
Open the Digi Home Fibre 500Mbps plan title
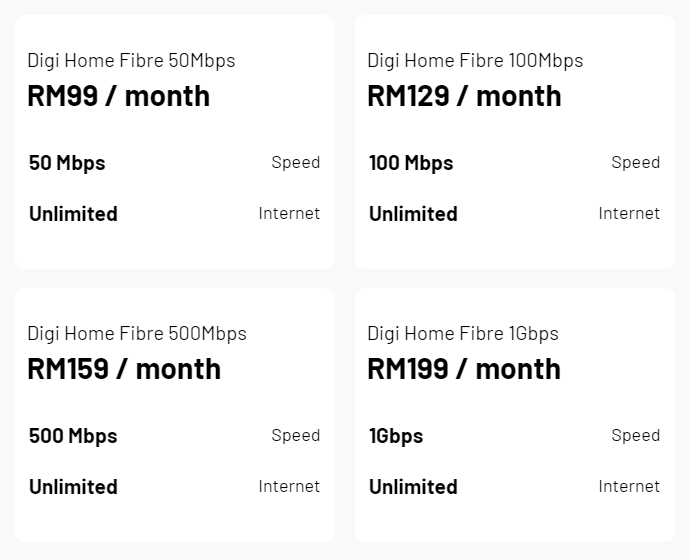tap(137, 333)
